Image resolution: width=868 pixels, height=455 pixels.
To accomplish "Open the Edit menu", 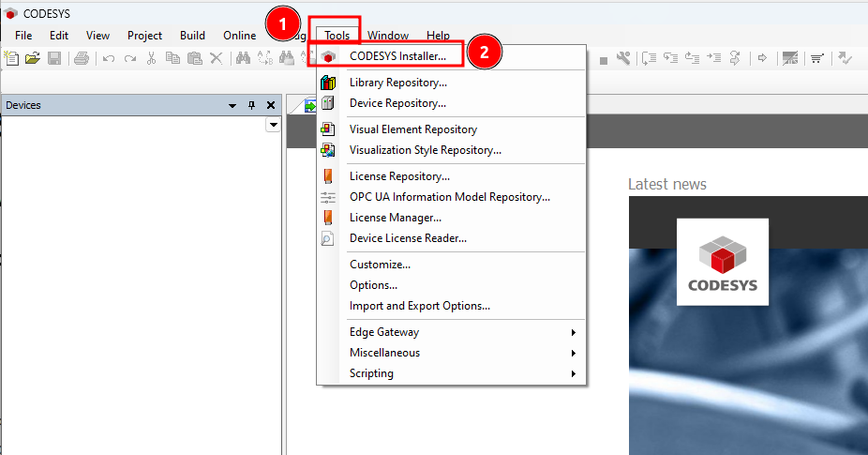I will (x=59, y=36).
